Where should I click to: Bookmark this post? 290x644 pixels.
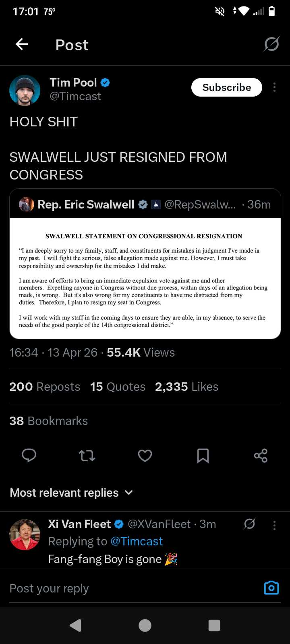[203, 456]
